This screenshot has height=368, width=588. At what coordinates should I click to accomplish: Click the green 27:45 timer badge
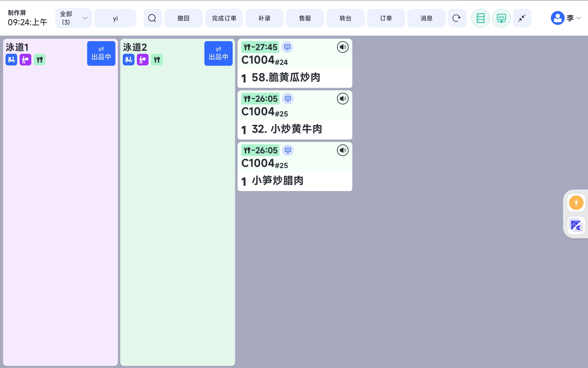point(260,47)
